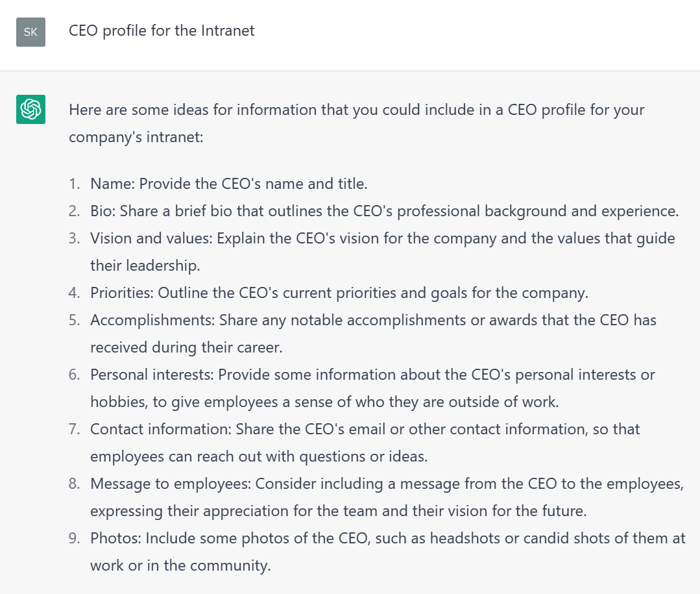
Task: Click the list number 5 marker
Action: point(75,320)
